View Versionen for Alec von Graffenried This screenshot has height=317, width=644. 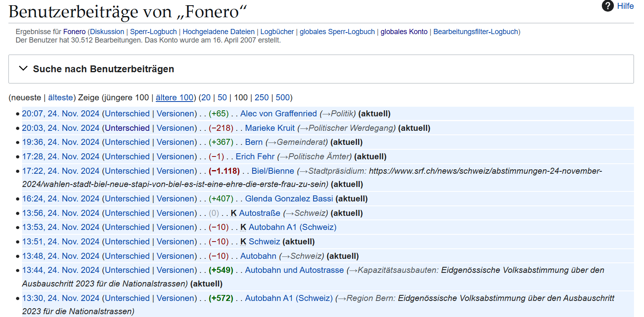[x=175, y=114]
